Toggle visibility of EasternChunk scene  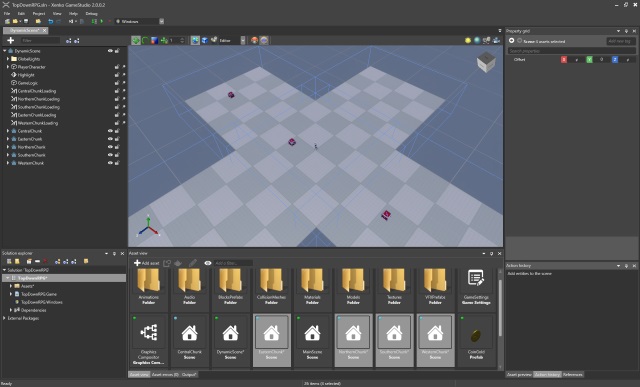coord(110,139)
